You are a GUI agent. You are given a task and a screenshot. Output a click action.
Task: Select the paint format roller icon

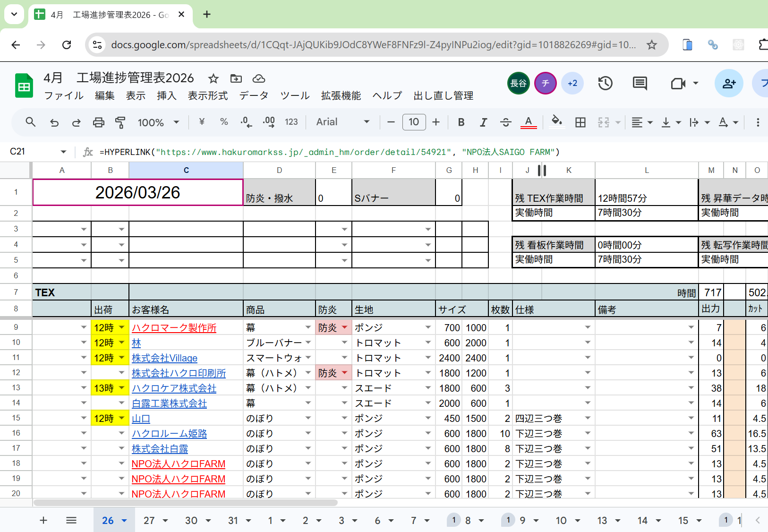pos(120,122)
